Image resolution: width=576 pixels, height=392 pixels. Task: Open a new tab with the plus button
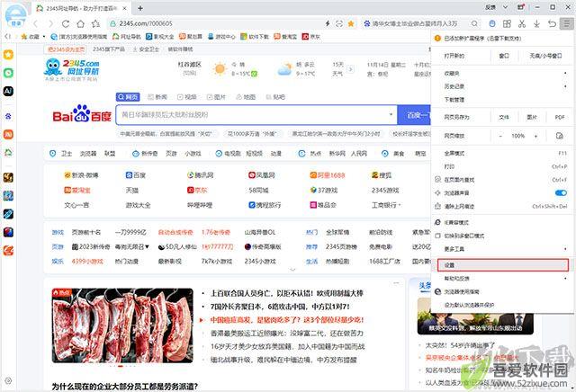(140, 8)
